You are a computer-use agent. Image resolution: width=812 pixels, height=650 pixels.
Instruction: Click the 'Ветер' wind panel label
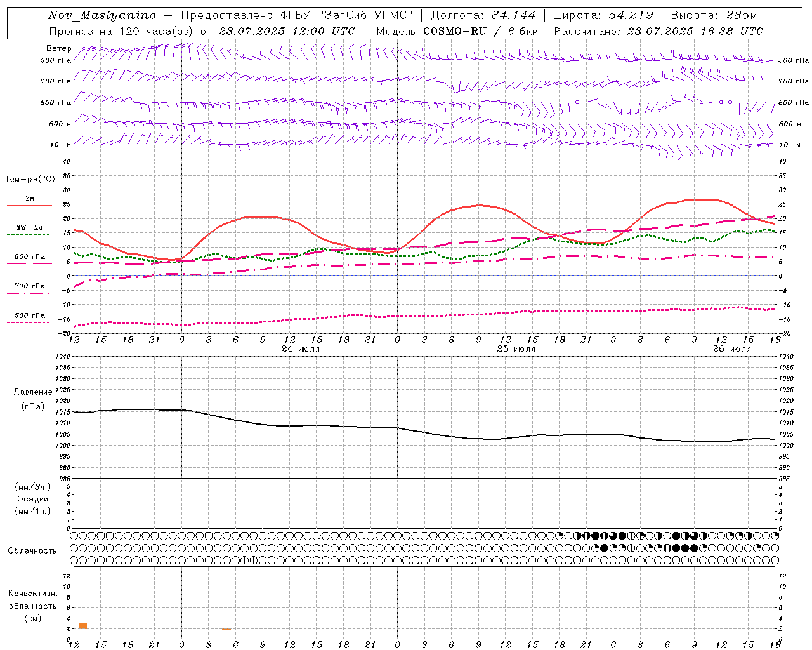click(58, 48)
